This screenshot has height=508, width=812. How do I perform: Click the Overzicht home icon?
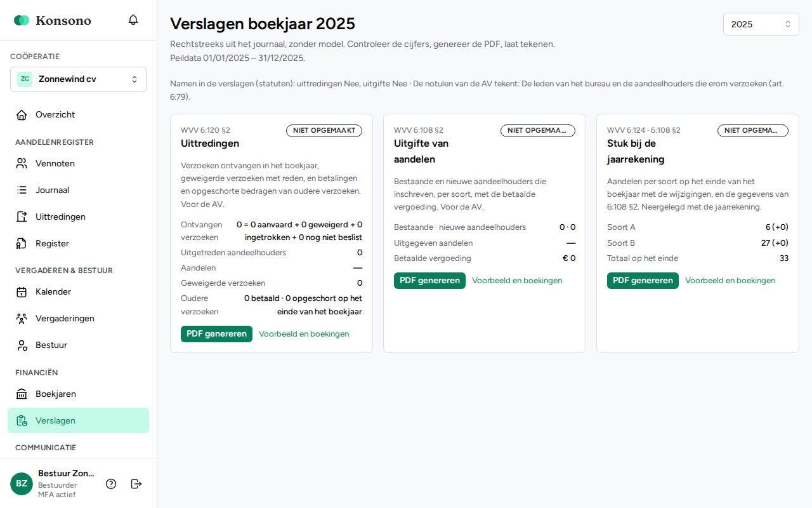22,115
